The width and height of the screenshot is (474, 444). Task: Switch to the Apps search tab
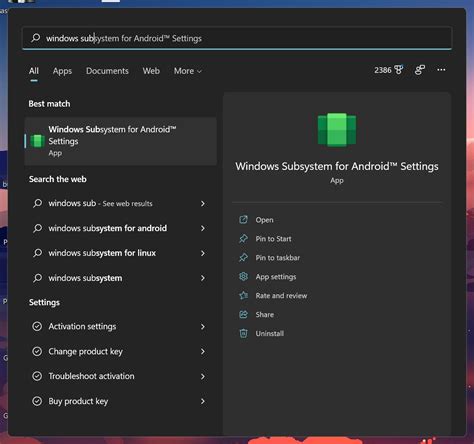coord(62,71)
